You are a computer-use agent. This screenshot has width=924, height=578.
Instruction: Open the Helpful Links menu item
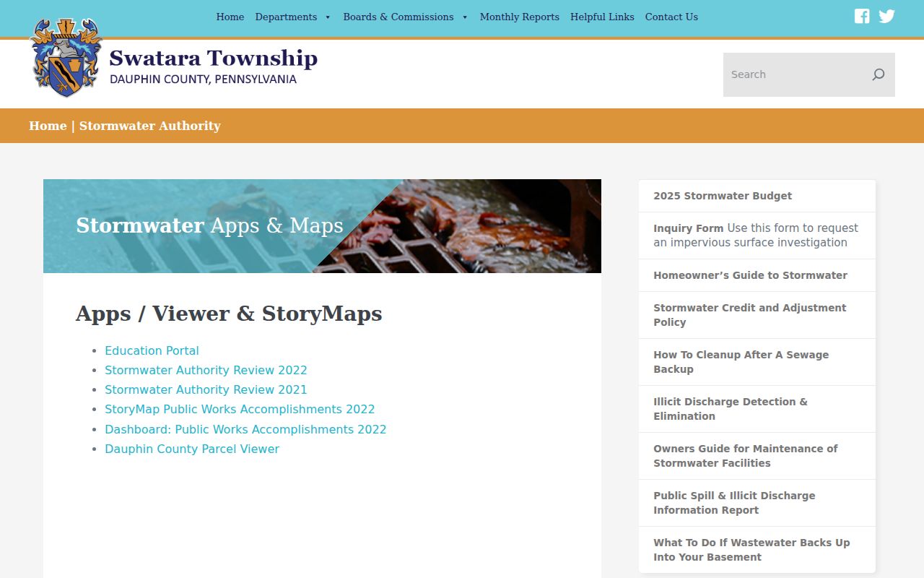(x=602, y=17)
